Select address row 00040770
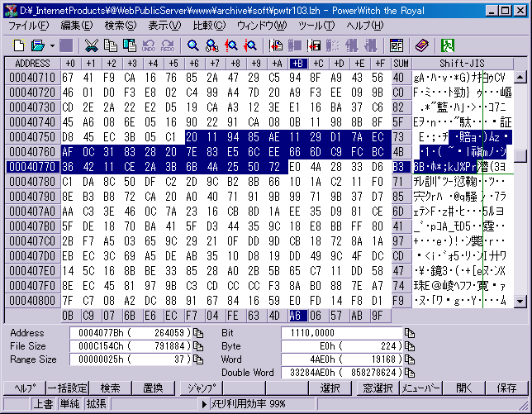The width and height of the screenshot is (532, 414). (x=32, y=167)
